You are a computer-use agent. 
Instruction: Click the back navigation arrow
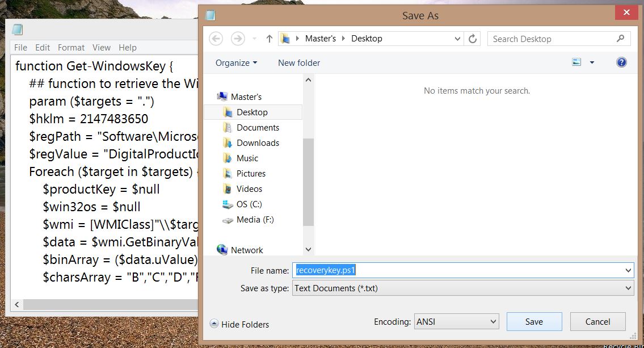coord(216,38)
